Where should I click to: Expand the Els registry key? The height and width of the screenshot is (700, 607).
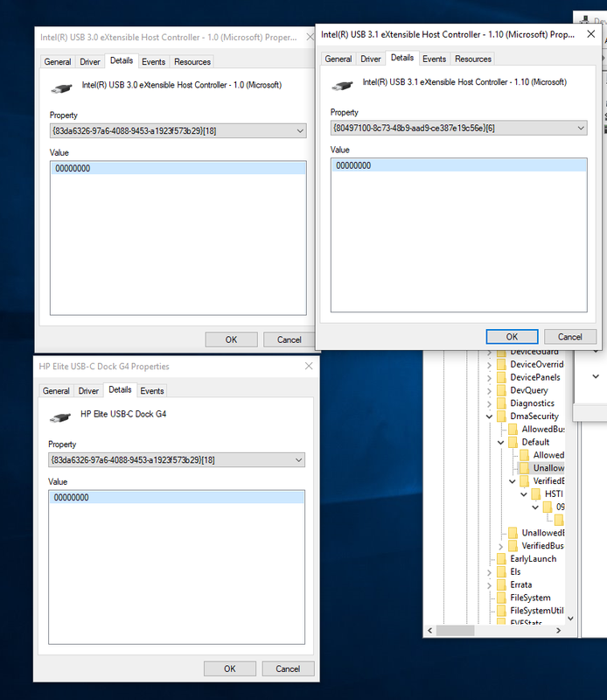pos(489,572)
